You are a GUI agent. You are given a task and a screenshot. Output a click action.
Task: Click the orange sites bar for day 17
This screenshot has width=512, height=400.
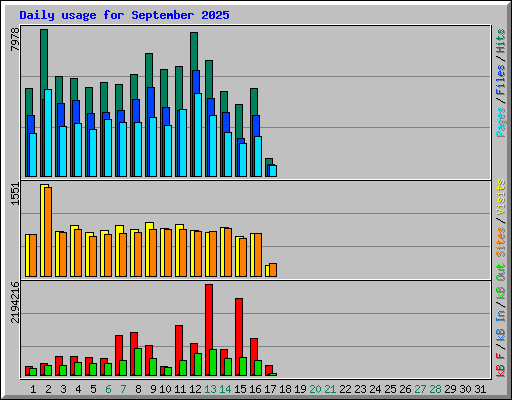(x=273, y=270)
